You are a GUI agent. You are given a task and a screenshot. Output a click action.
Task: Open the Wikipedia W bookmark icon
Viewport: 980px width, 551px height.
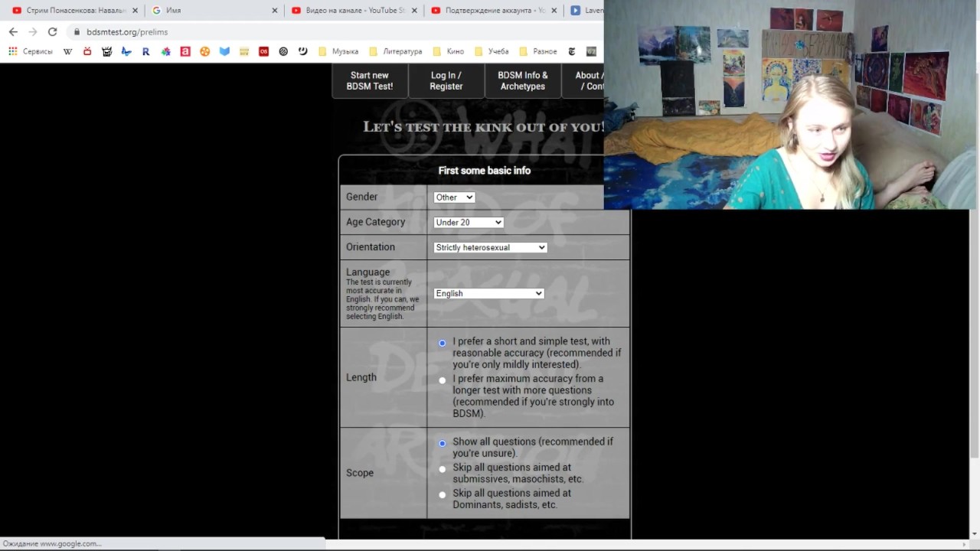coord(67,51)
